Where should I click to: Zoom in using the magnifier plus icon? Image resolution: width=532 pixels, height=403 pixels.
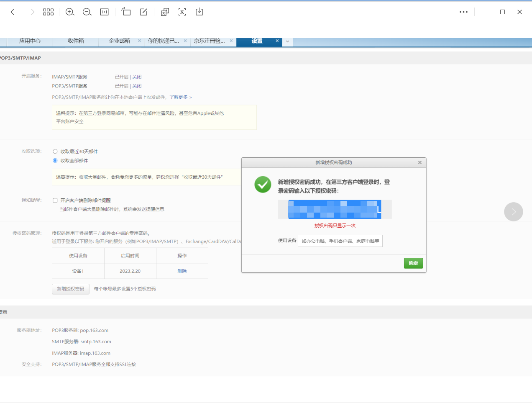[69, 12]
